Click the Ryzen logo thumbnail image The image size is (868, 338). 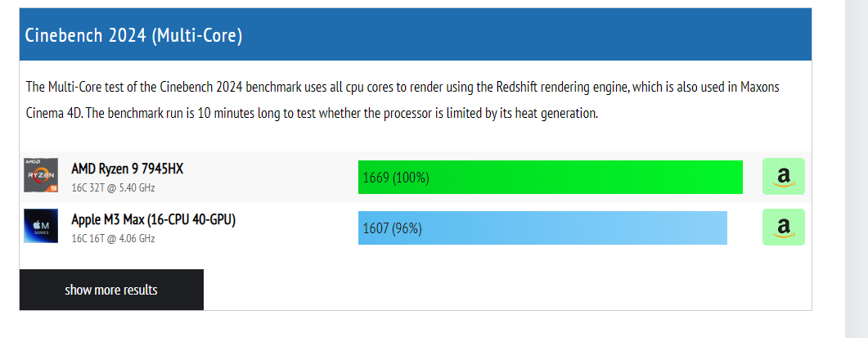pyautogui.click(x=41, y=175)
